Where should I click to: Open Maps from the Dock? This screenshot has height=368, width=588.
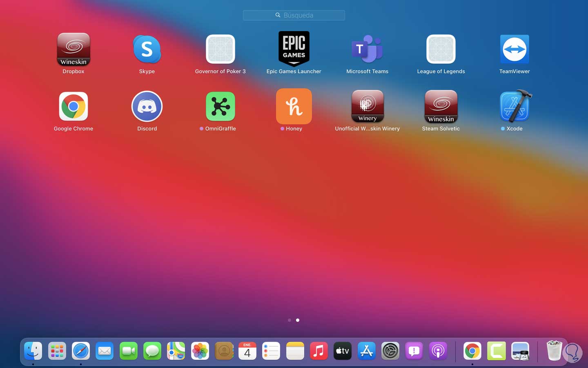[x=176, y=351]
